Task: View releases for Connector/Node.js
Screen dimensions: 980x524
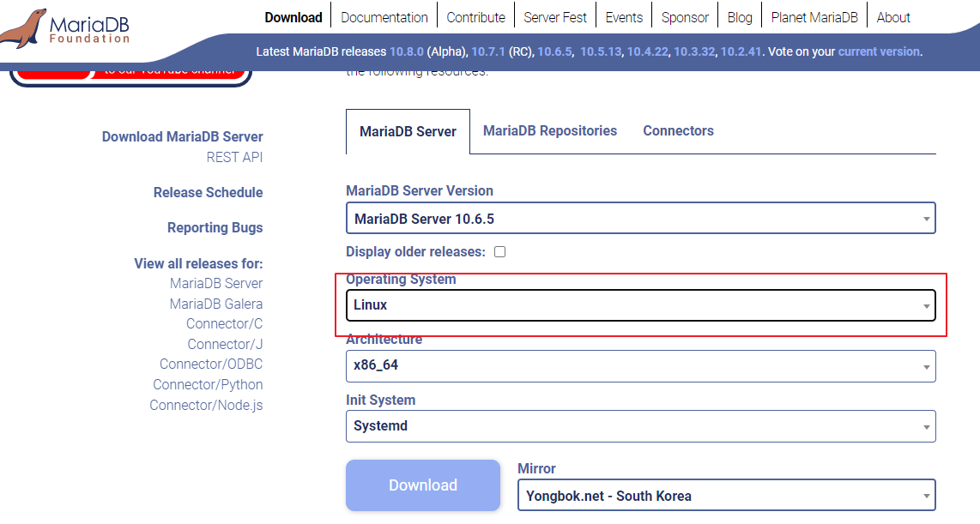Action: click(x=206, y=406)
